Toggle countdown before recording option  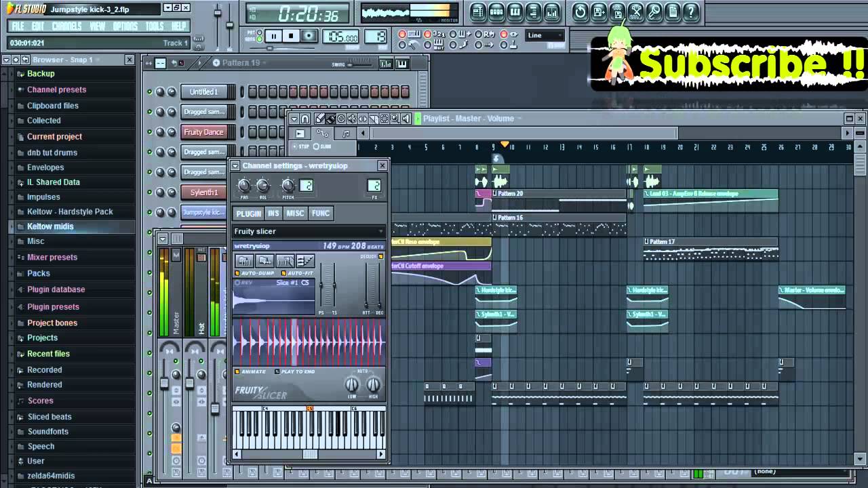pyautogui.click(x=428, y=34)
